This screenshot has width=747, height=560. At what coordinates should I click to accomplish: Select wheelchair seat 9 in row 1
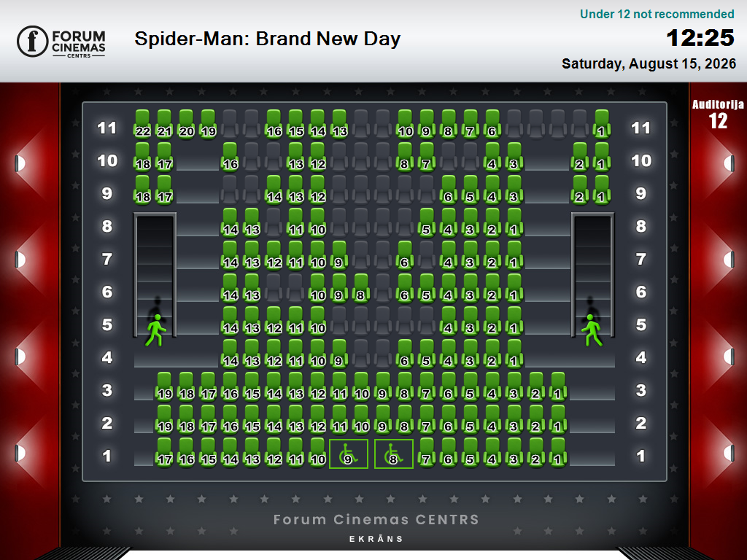(x=348, y=454)
